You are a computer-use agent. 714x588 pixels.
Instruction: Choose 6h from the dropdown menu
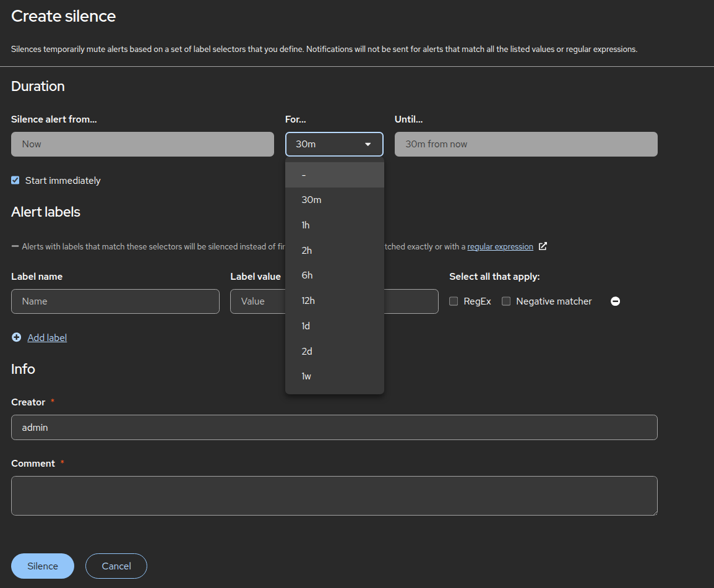tap(334, 275)
